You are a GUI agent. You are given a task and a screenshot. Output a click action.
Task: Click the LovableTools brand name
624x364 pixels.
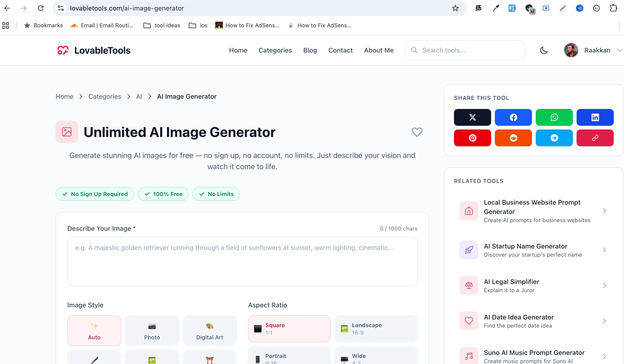[x=102, y=50]
